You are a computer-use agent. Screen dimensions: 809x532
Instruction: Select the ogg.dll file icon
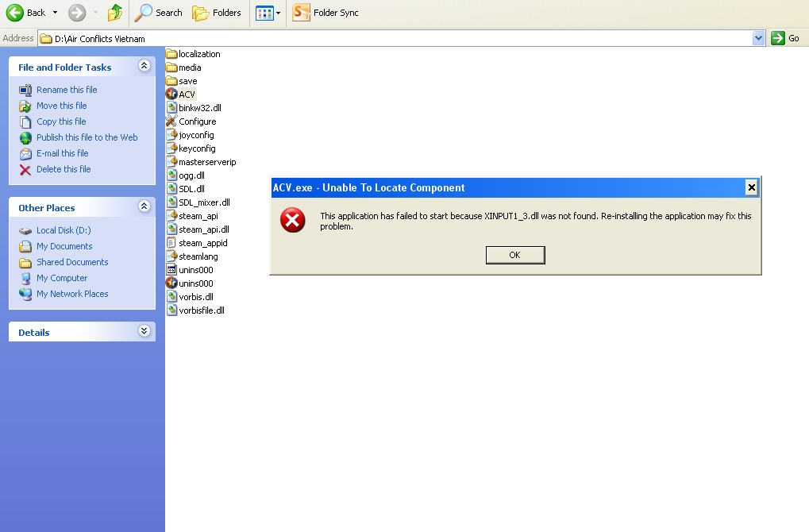click(171, 175)
